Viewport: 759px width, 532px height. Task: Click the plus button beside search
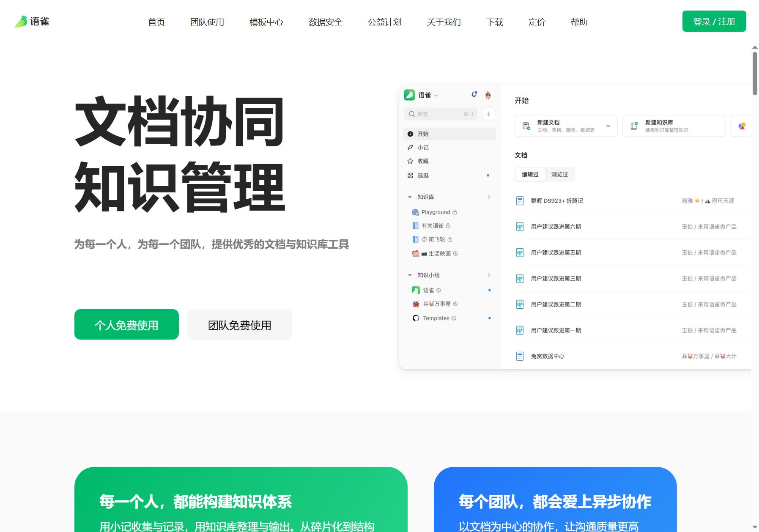pyautogui.click(x=489, y=114)
